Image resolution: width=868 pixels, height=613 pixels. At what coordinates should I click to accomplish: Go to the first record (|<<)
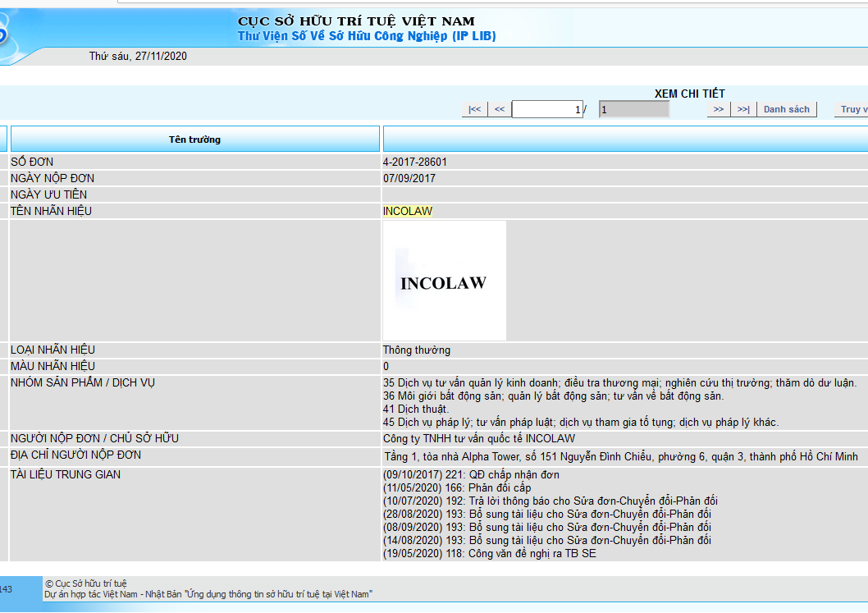point(474,109)
